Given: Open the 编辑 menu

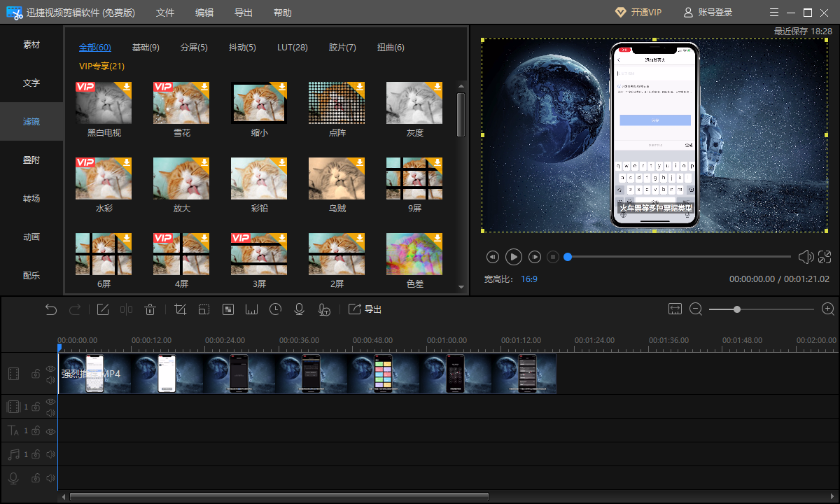Looking at the screenshot, I should 204,13.
